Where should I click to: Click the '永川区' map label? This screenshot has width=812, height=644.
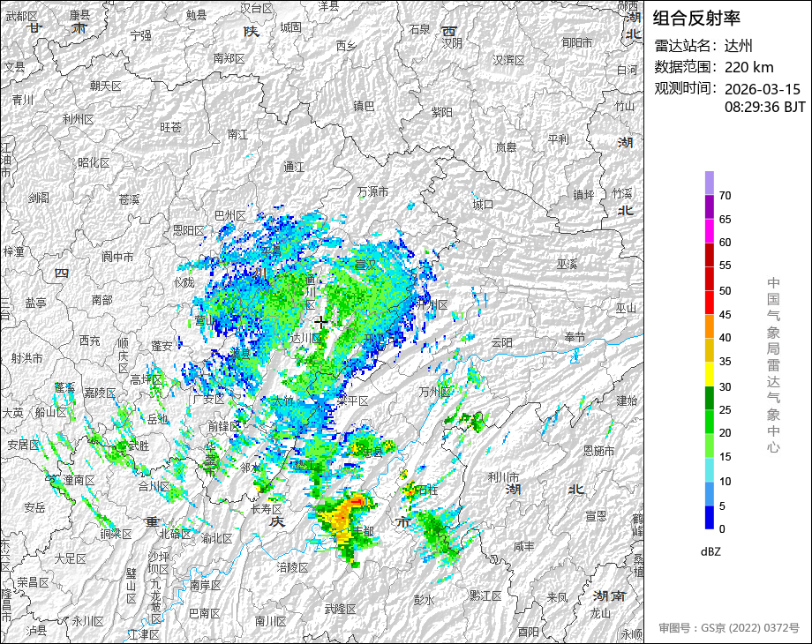tap(88, 621)
